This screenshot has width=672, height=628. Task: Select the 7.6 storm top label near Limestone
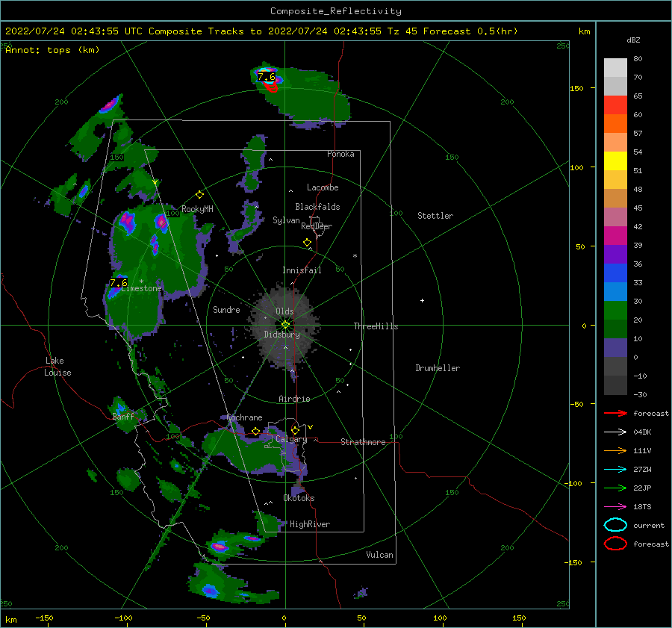point(119,283)
